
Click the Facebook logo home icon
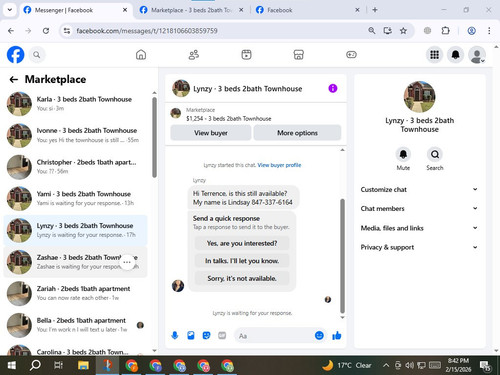tap(15, 55)
